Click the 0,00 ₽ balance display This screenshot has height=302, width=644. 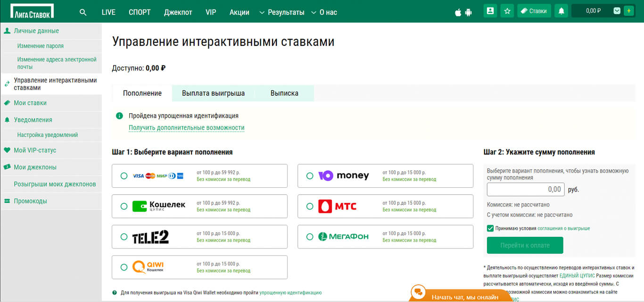click(x=593, y=11)
